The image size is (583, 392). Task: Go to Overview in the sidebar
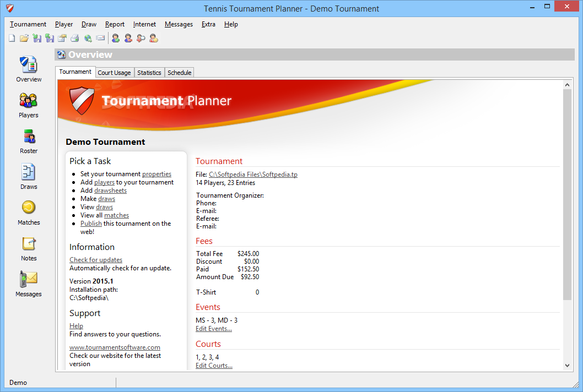[x=29, y=69]
